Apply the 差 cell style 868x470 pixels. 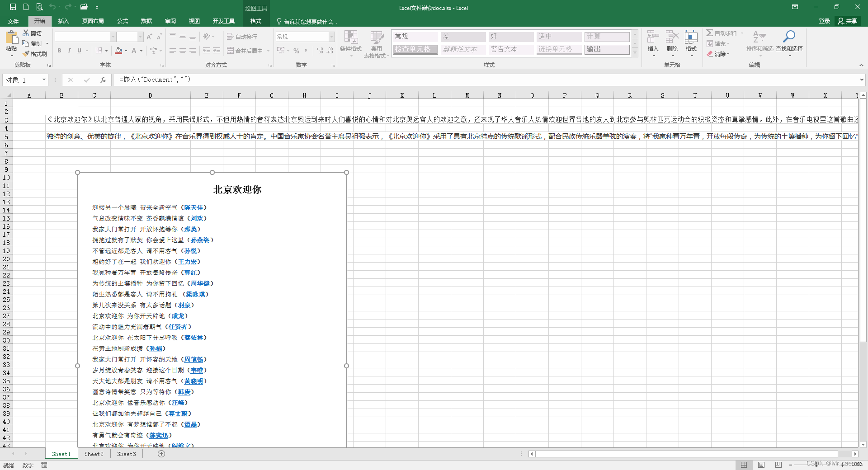(x=463, y=37)
